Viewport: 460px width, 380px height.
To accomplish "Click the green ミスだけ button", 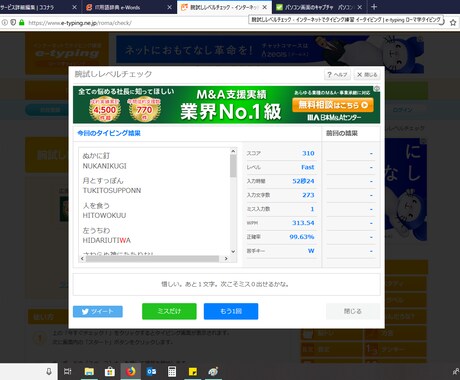I will tap(169, 311).
